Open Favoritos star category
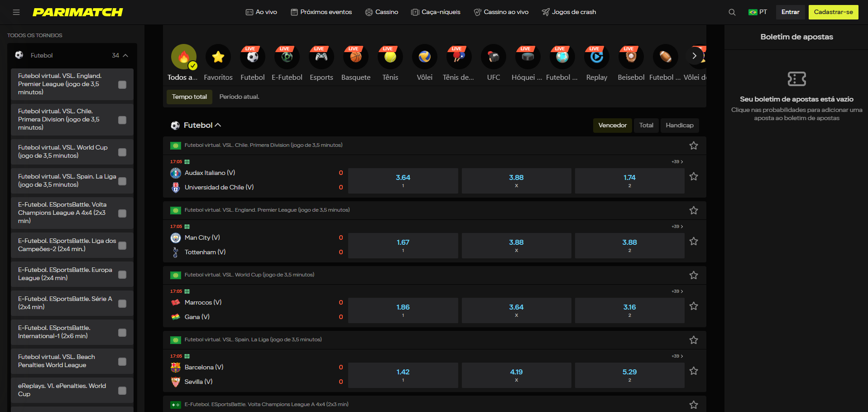868x412 pixels. click(x=218, y=57)
